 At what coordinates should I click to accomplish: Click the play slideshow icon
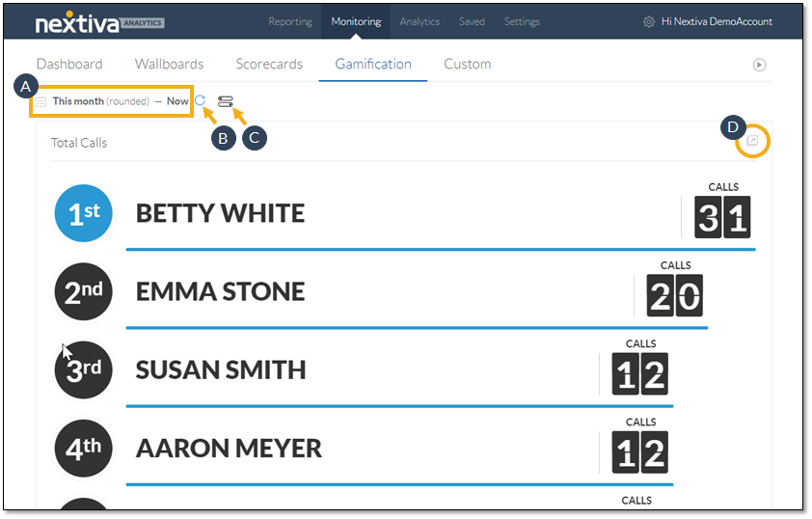tap(759, 65)
